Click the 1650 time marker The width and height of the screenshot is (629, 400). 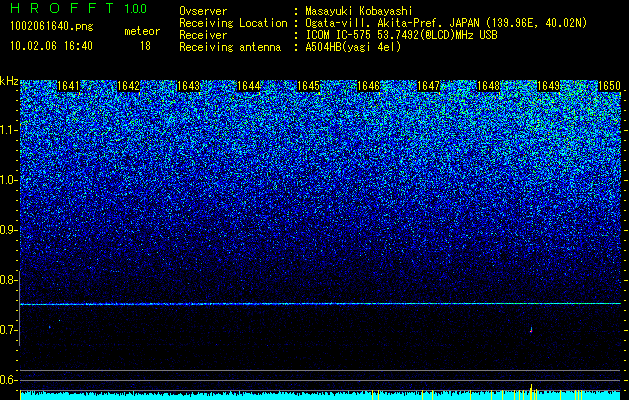tap(609, 86)
